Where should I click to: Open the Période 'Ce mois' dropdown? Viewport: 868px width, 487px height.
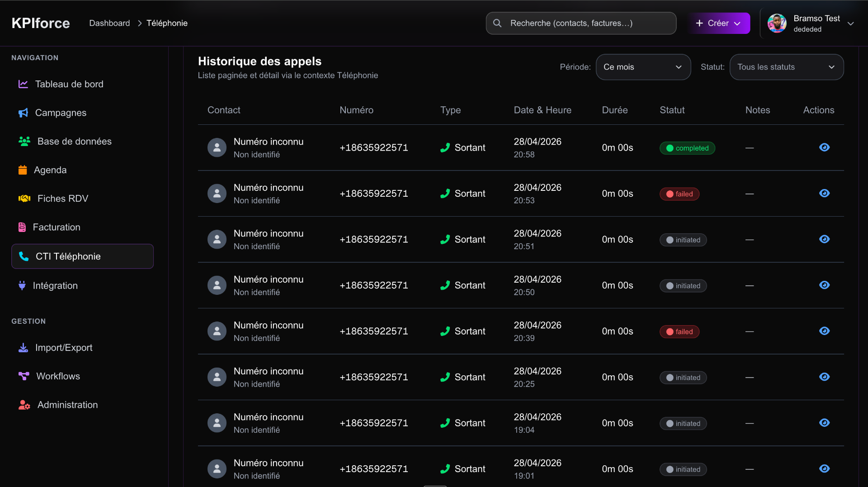click(x=643, y=67)
